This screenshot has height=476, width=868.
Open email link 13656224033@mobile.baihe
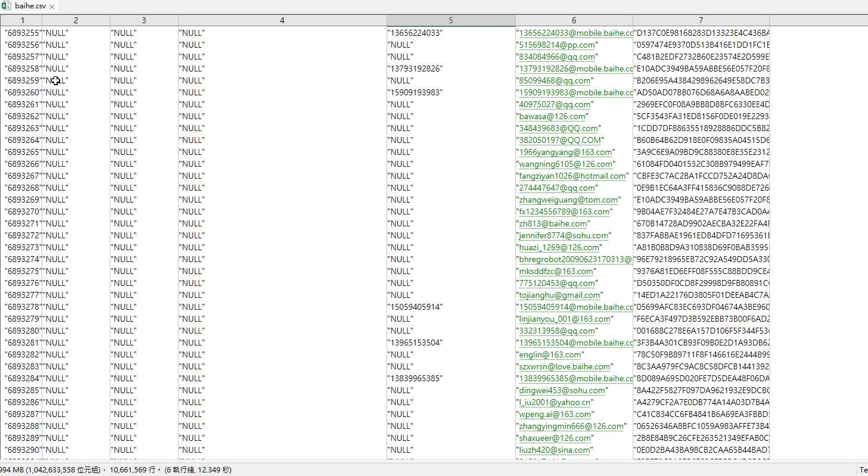click(x=575, y=33)
